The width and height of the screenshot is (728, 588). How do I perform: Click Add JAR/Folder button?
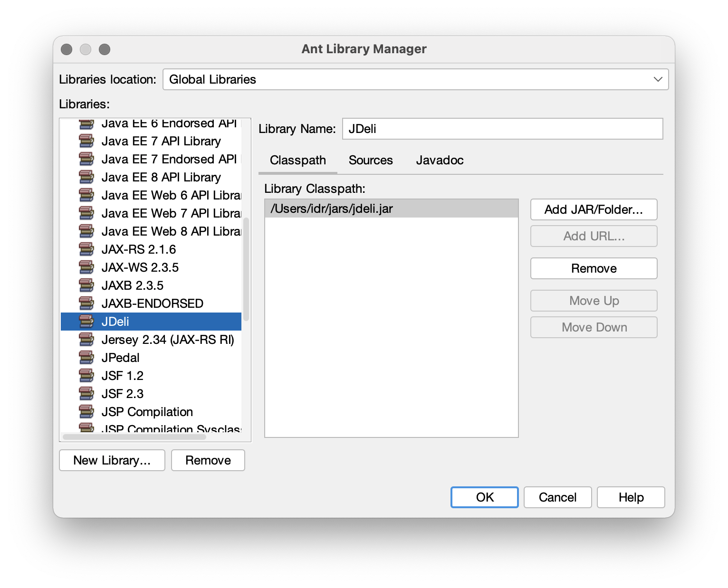(x=593, y=209)
